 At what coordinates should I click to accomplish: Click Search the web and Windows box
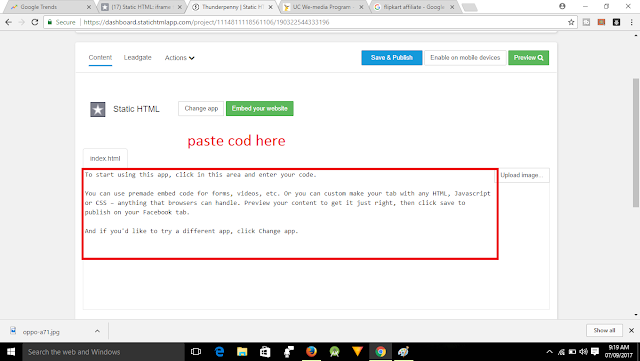(x=103, y=352)
